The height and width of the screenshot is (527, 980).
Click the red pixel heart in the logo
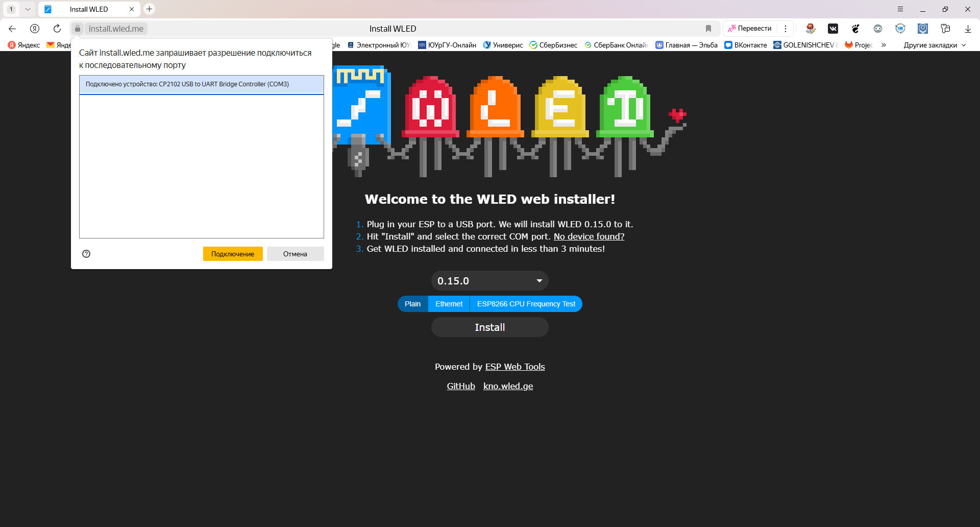[678, 115]
